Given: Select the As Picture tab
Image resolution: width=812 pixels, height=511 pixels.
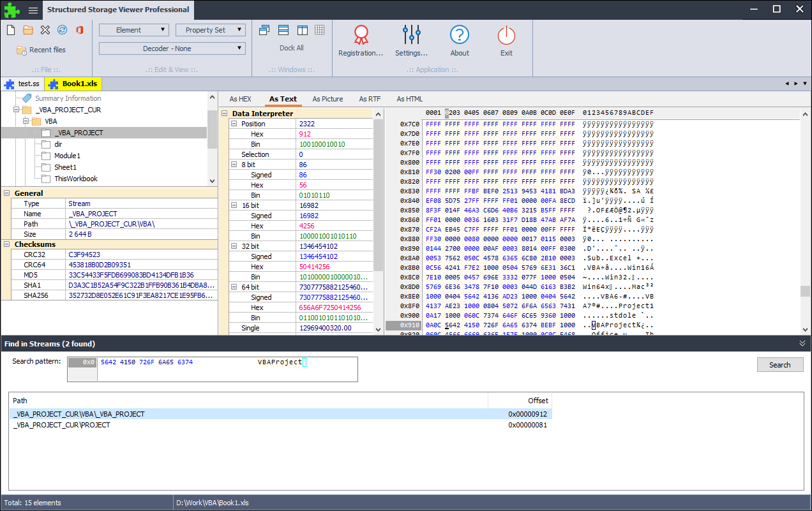Looking at the screenshot, I should [x=327, y=99].
